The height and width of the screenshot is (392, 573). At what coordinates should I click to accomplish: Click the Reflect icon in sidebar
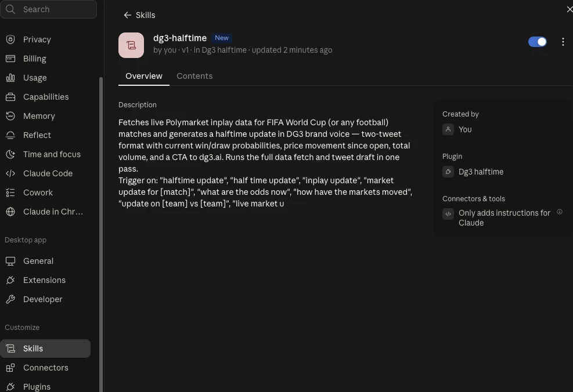tap(10, 135)
